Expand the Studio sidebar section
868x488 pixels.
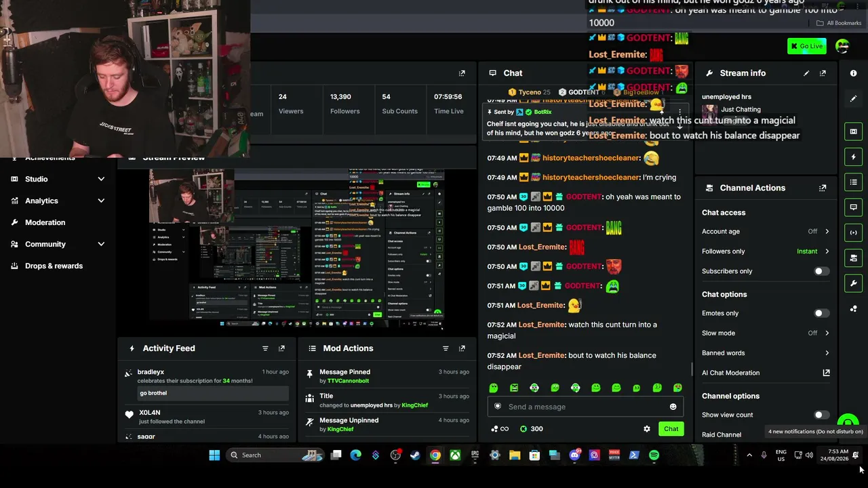point(101,179)
